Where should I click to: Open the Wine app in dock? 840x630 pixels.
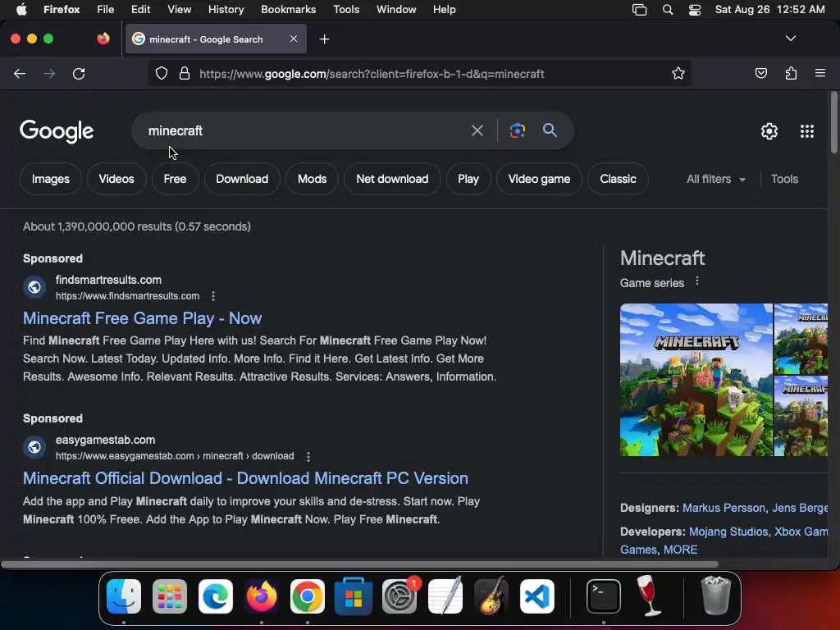pos(649,596)
